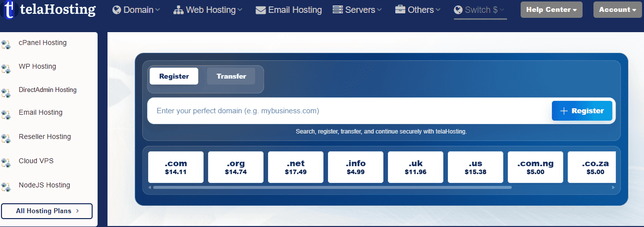Click the TLD scrollbar right arrow
Image resolution: width=644 pixels, height=227 pixels.
coord(613,187)
